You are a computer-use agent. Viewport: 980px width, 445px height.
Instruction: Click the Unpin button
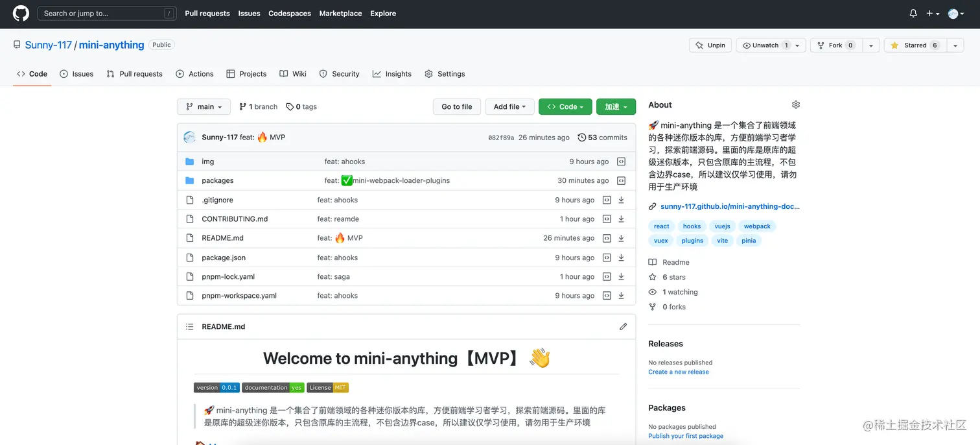point(710,45)
